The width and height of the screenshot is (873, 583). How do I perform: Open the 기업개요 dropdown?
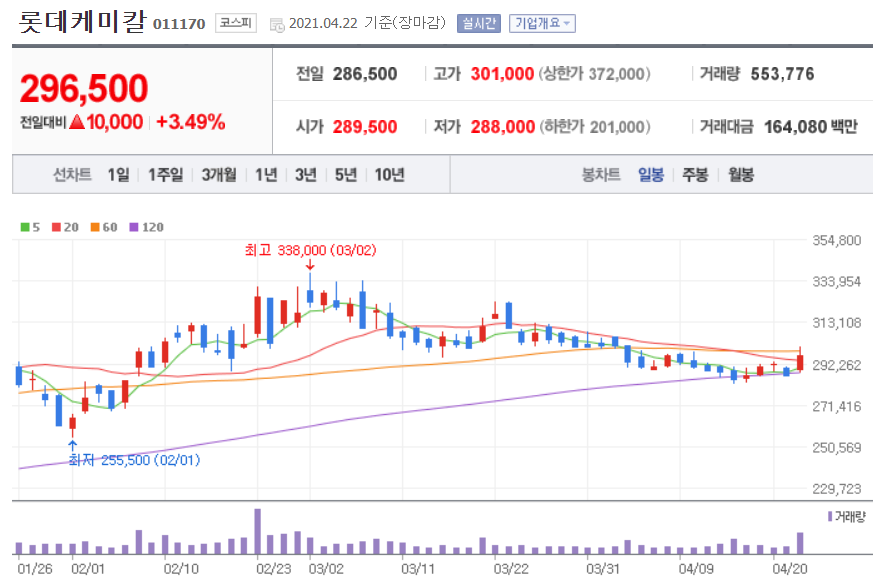[x=542, y=23]
